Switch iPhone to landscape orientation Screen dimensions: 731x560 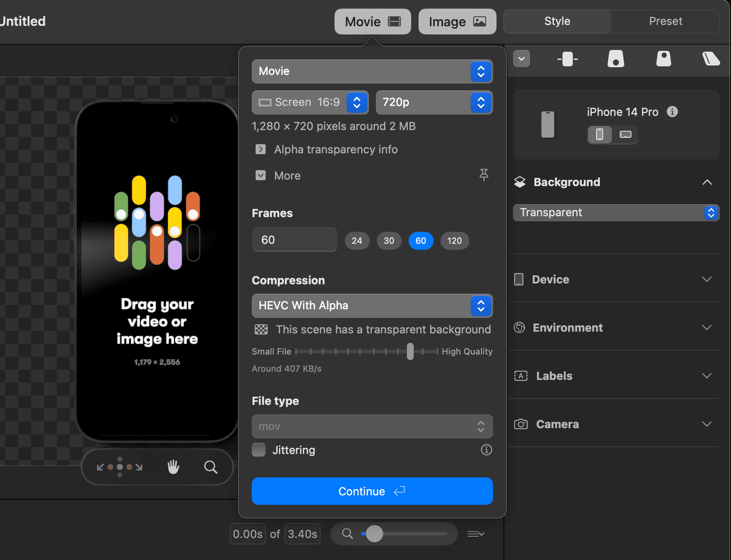coord(625,134)
